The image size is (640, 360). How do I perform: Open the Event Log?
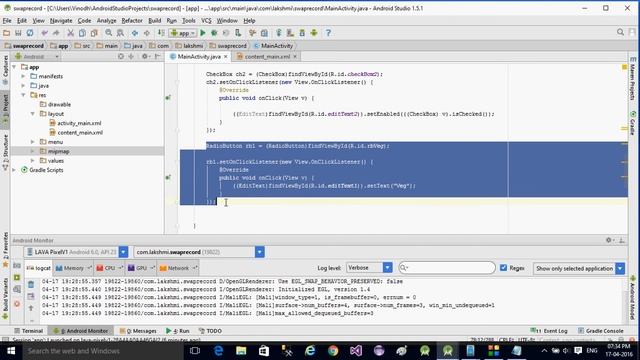(x=549, y=331)
